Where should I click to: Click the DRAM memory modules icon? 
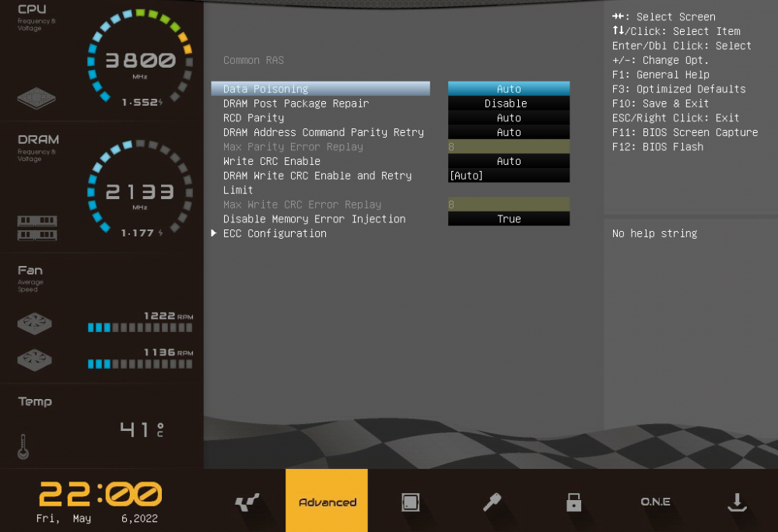coord(37,228)
